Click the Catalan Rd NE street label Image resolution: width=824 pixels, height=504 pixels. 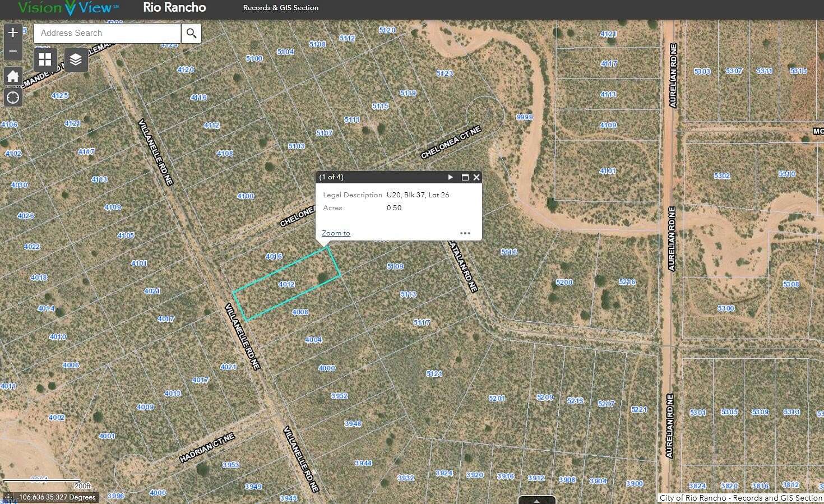[464, 267]
